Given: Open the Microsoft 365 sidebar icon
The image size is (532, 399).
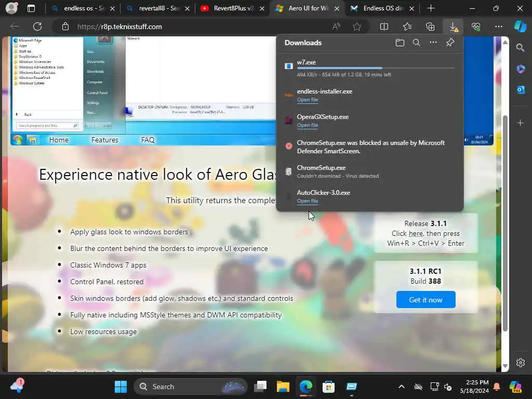Looking at the screenshot, I should [521, 69].
